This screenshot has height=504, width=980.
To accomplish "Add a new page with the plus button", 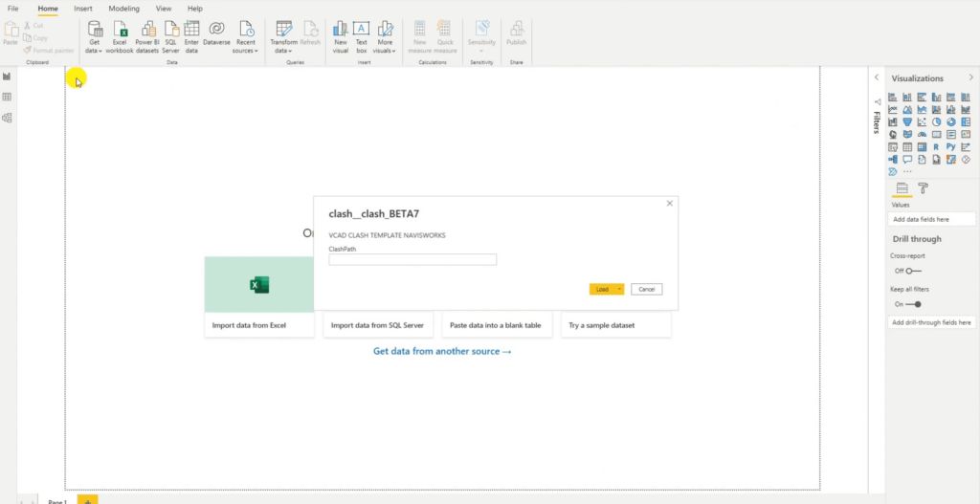I will click(x=87, y=500).
